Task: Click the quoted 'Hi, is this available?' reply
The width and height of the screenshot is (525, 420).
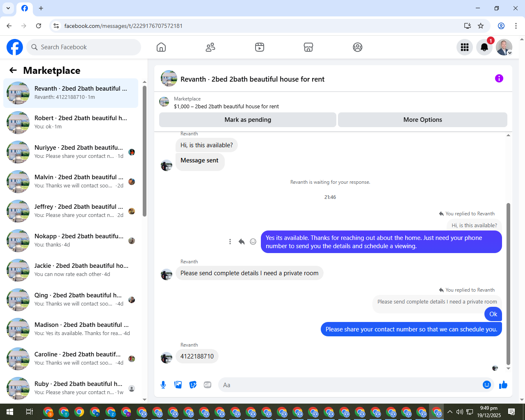Action: [474, 225]
